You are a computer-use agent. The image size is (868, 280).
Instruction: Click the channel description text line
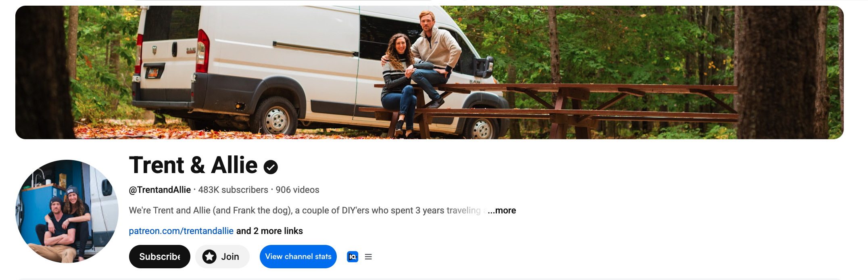(305, 210)
